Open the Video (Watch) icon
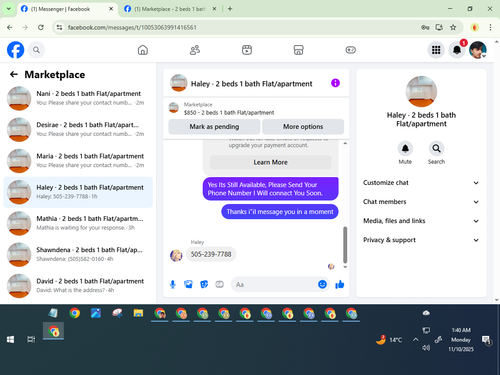Image resolution: width=500 pixels, height=375 pixels. [247, 50]
